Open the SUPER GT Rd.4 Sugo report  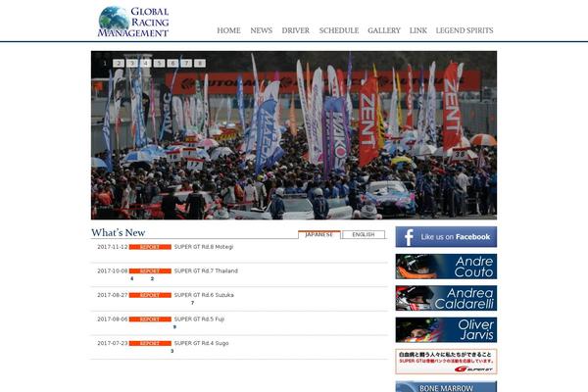(201, 343)
